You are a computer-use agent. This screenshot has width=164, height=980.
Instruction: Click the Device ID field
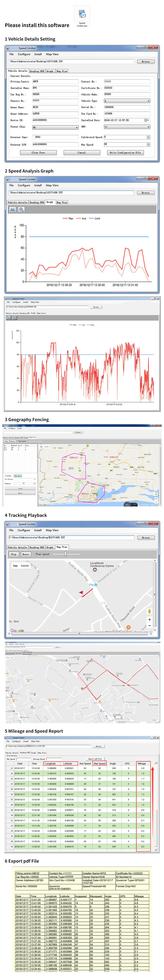(55, 120)
